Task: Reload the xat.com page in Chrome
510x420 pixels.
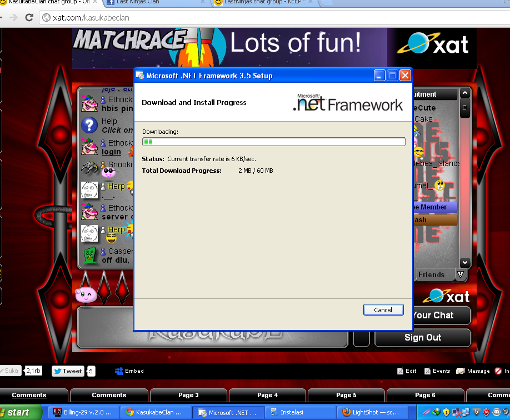Action: (29, 18)
